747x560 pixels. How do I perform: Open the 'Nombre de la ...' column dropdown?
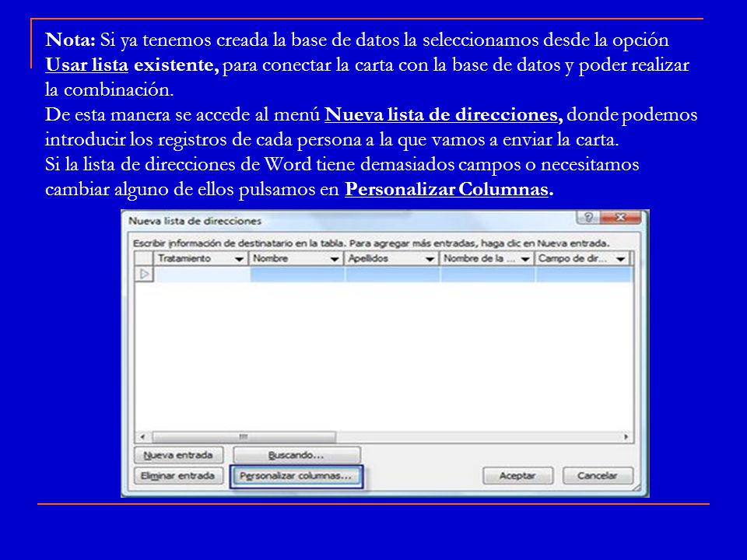(525, 259)
